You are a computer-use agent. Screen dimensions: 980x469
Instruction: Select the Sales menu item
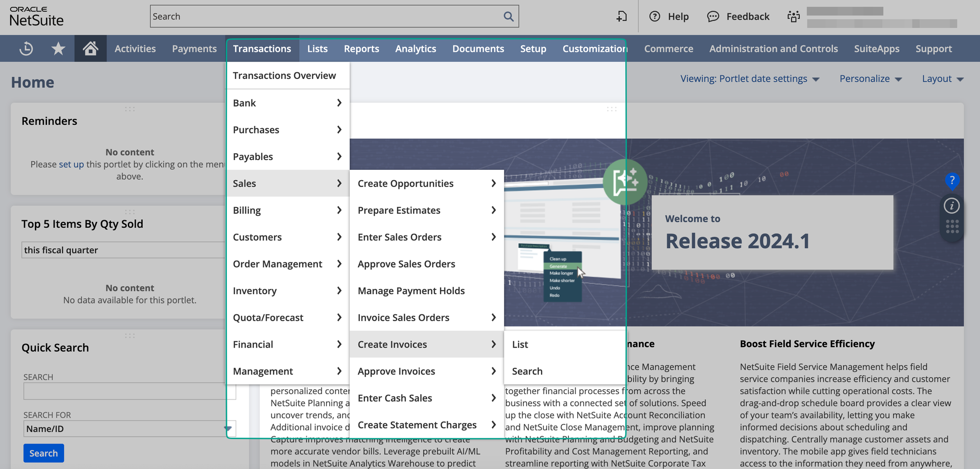coord(288,183)
